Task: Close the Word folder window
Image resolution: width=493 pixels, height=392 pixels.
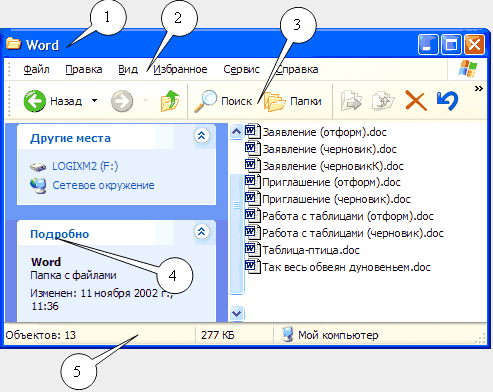Action: pyautogui.click(x=474, y=44)
